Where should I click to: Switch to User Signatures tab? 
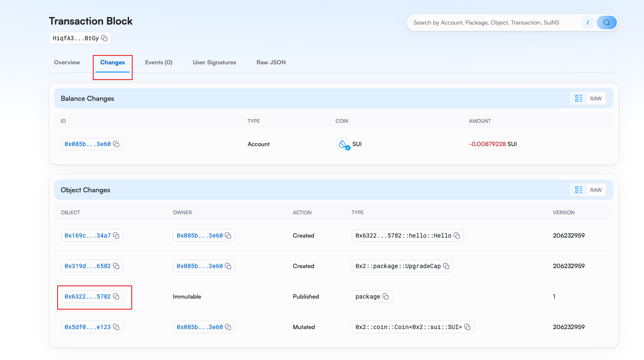pos(214,62)
